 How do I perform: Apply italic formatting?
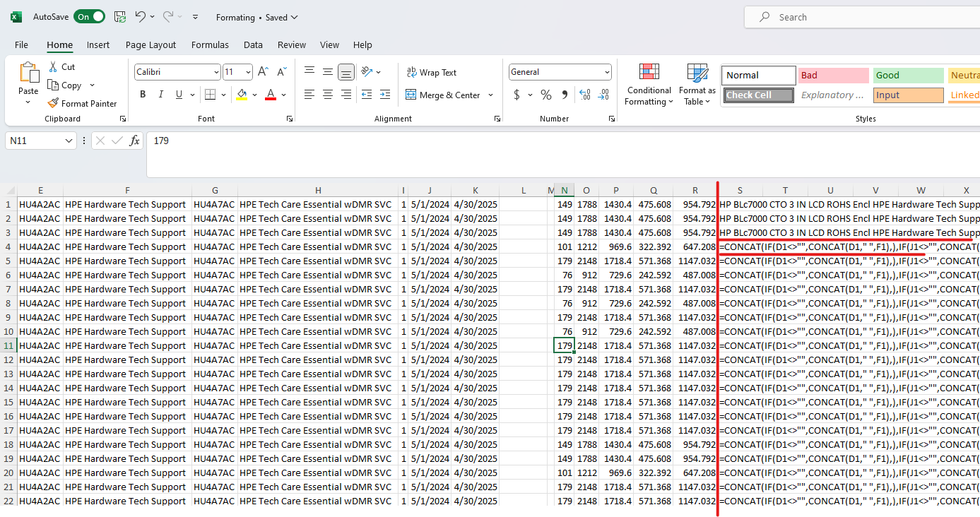[160, 94]
